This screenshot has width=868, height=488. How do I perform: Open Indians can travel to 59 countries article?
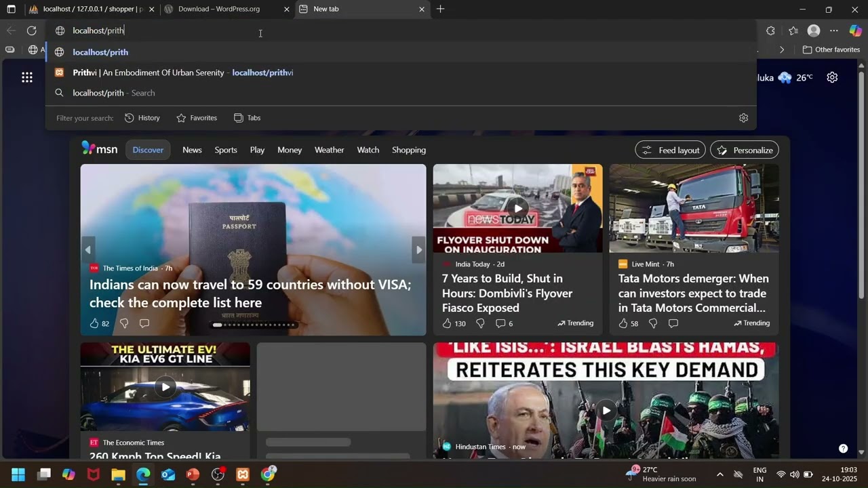coord(250,293)
